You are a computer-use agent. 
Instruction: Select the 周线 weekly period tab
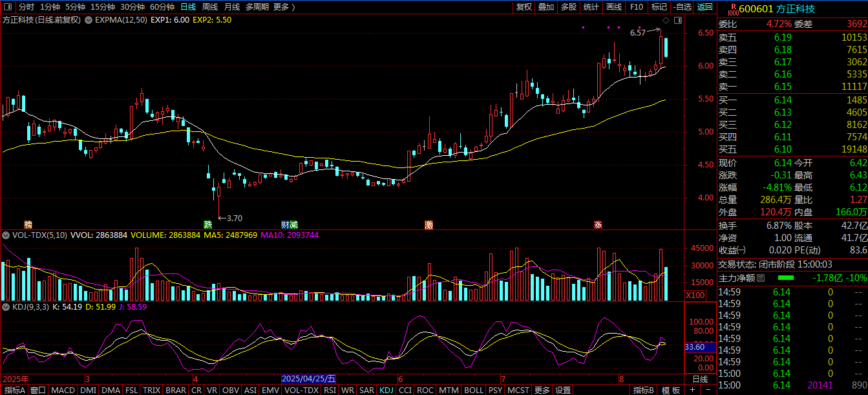pos(209,7)
